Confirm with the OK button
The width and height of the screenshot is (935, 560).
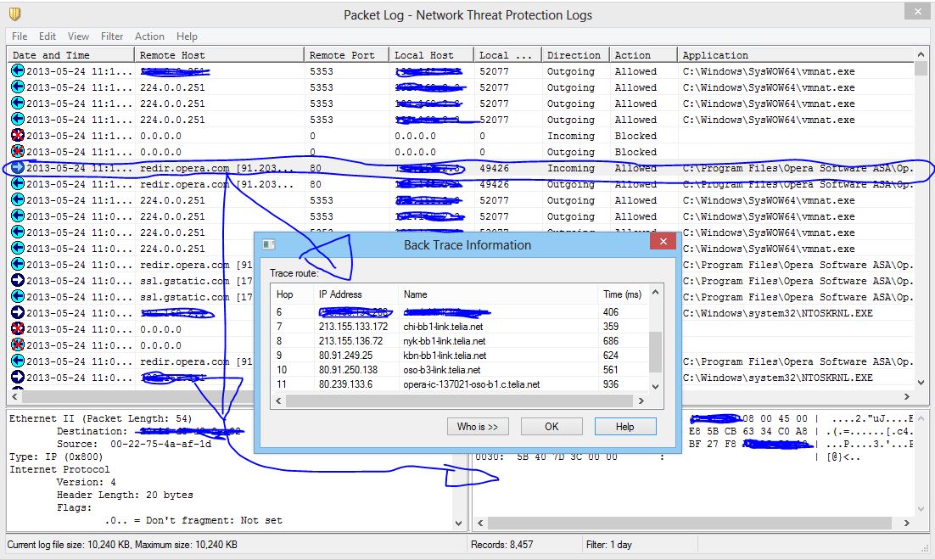[x=551, y=426]
